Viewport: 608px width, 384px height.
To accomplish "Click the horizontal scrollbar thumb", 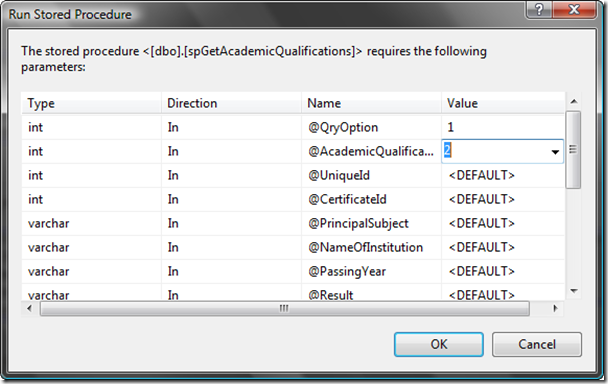I will click(x=285, y=308).
